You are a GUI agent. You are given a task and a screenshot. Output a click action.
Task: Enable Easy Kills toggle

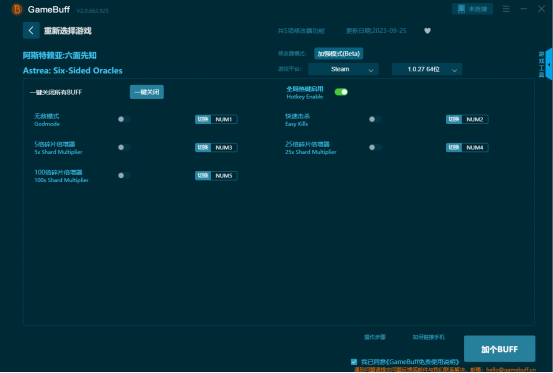click(x=375, y=120)
